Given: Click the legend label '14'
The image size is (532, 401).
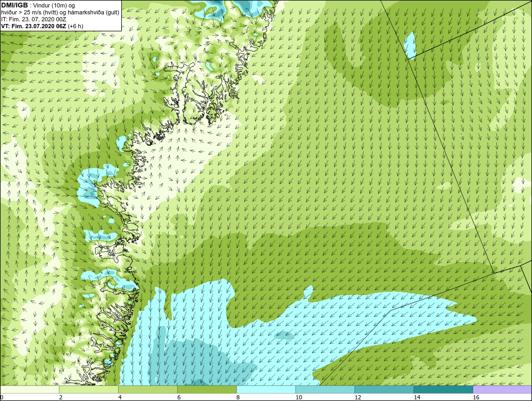Looking at the screenshot, I should tap(417, 397).
